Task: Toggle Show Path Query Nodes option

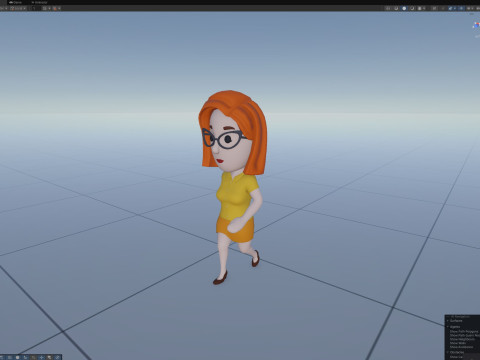Action: [x=465, y=335]
